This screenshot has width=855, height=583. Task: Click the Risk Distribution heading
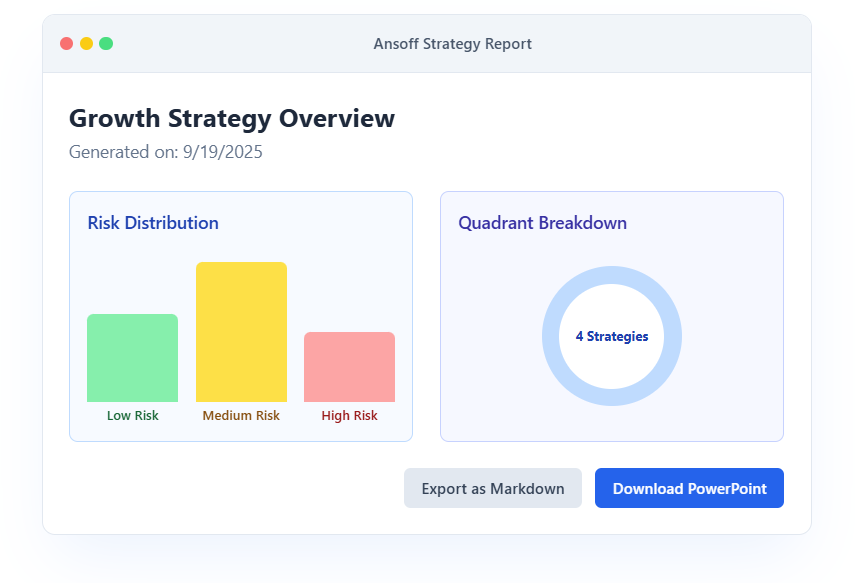tap(153, 223)
